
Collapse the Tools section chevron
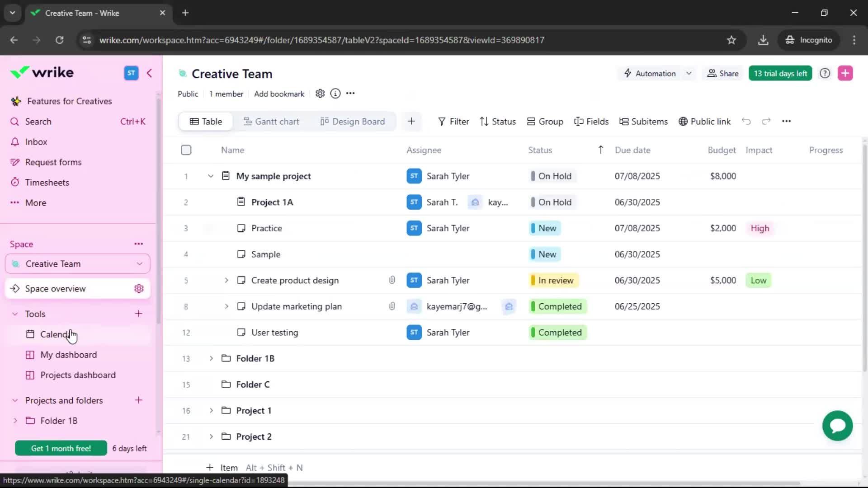[15, 314]
